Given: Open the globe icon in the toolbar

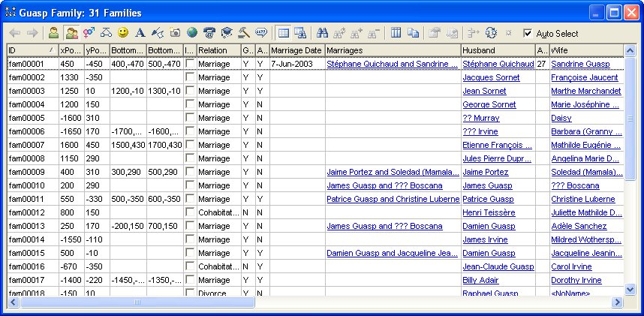Looking at the screenshot, I should 192,33.
